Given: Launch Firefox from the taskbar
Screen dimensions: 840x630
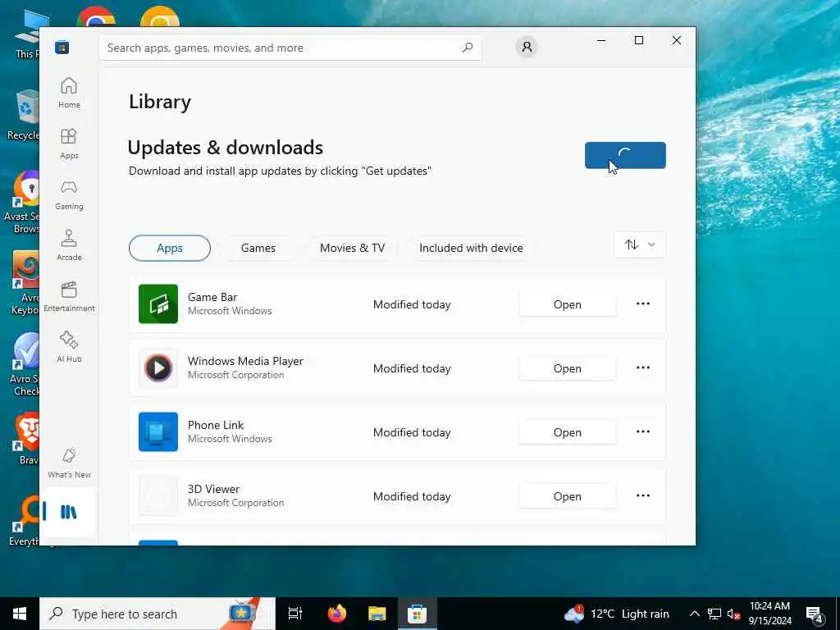Looking at the screenshot, I should click(x=337, y=614).
